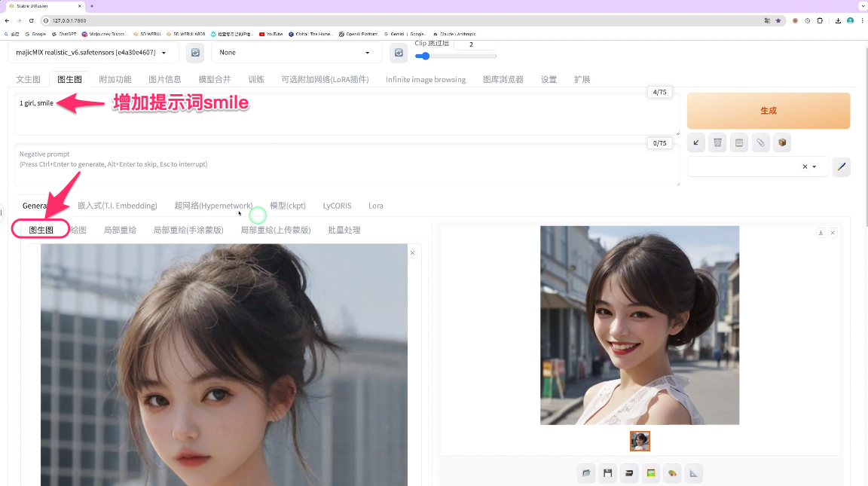
Task: Switch to the 局部重绘 sub-tab
Action: (120, 230)
